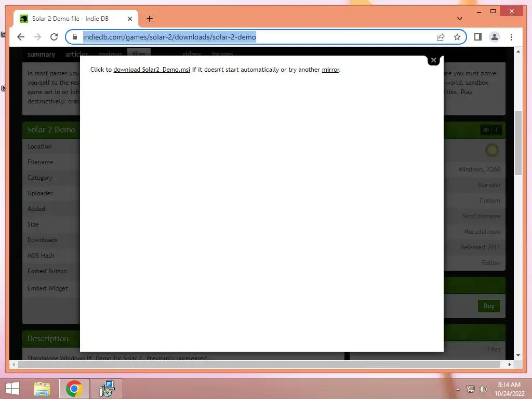Click the Embed Button label

click(47, 271)
